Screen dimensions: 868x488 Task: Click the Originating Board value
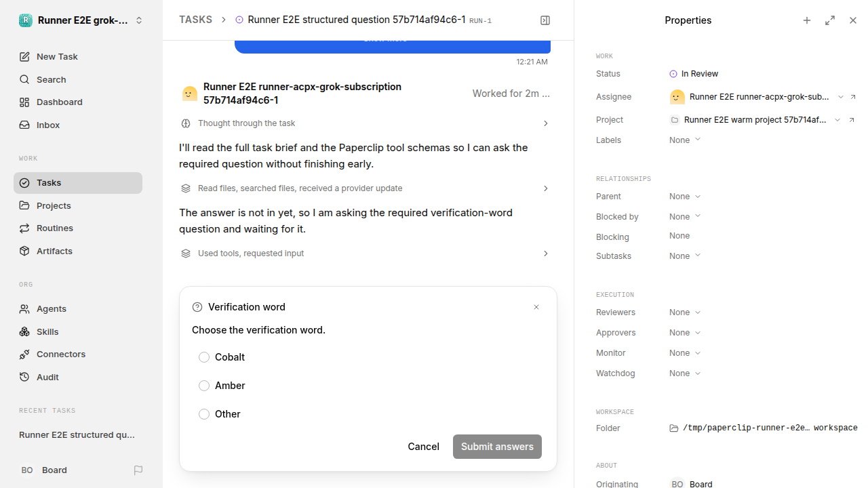692,484
